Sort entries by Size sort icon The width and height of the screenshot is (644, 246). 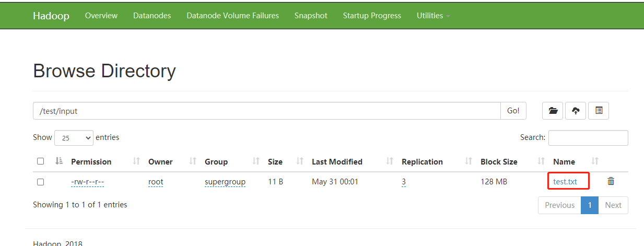click(x=300, y=161)
